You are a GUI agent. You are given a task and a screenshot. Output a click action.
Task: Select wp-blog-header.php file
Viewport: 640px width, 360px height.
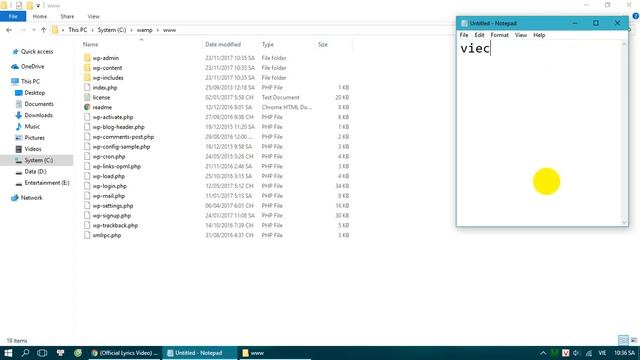118,127
